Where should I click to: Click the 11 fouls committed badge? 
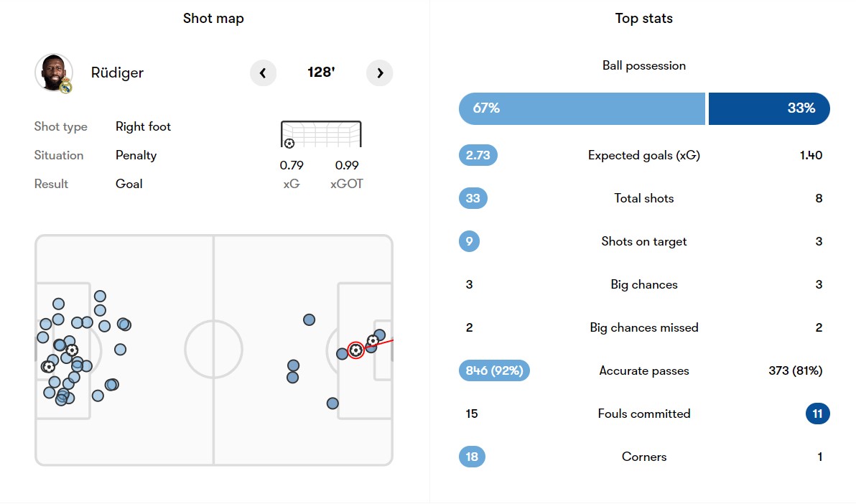coord(818,414)
